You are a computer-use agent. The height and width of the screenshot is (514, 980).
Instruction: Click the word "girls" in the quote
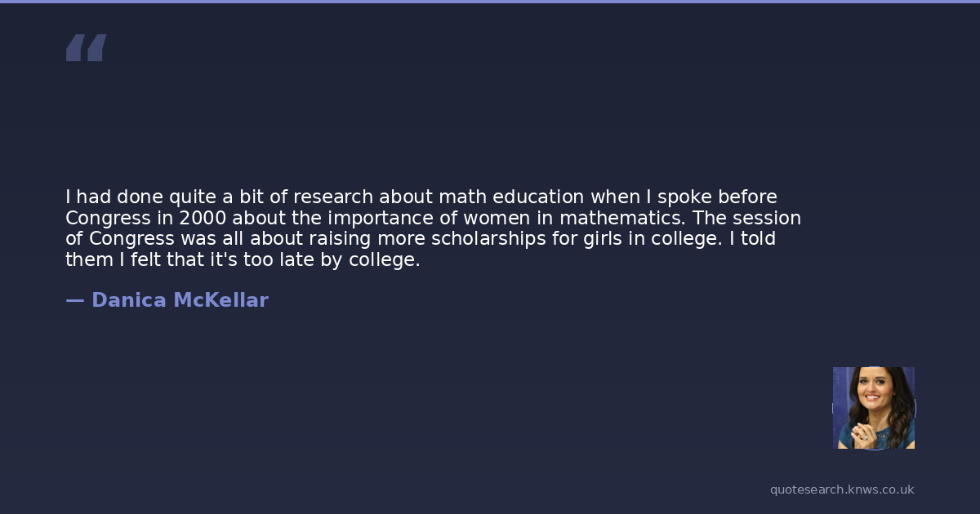point(610,239)
